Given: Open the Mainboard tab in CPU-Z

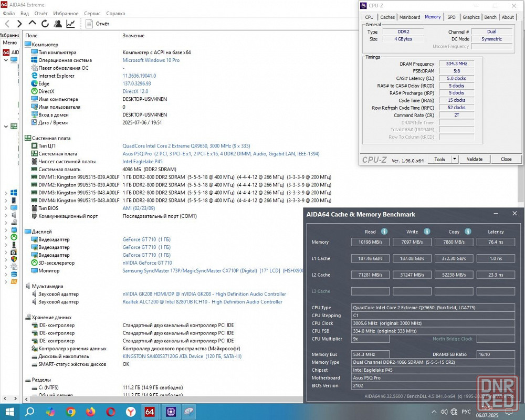Looking at the screenshot, I should point(409,17).
